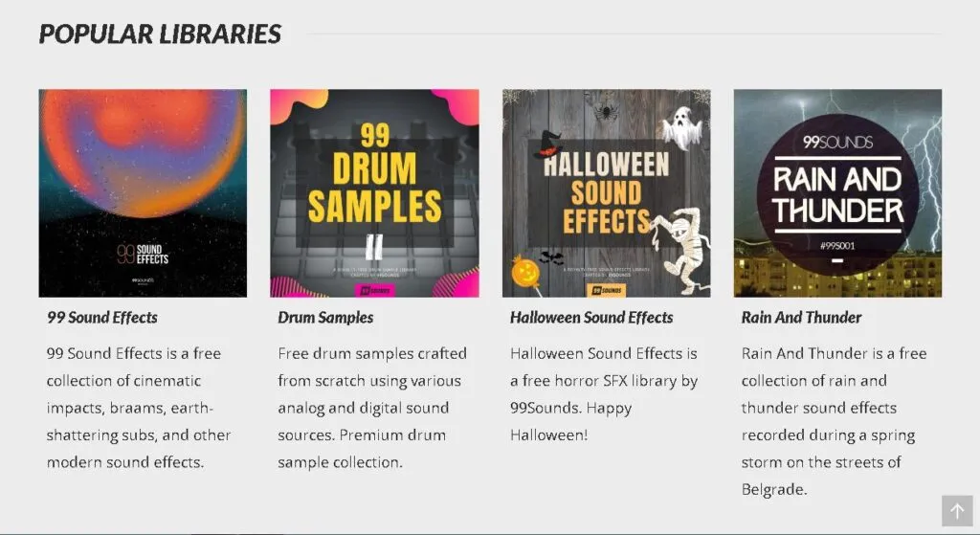Click the Drum Samples description paragraph
The width and height of the screenshot is (980, 535).
click(x=370, y=408)
